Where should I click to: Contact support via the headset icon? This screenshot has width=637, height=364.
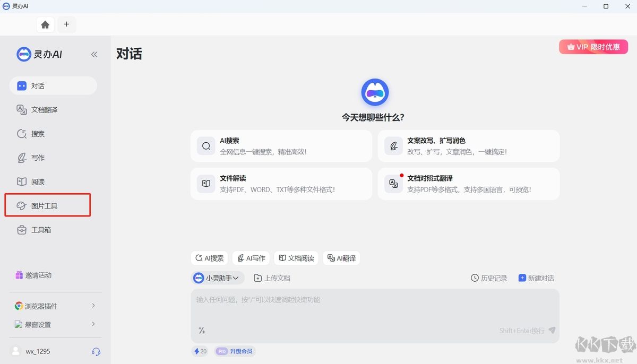[96, 351]
